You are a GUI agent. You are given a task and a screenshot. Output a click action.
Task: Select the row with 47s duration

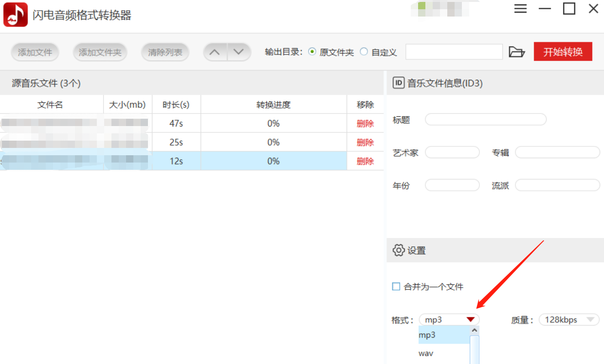pos(192,124)
